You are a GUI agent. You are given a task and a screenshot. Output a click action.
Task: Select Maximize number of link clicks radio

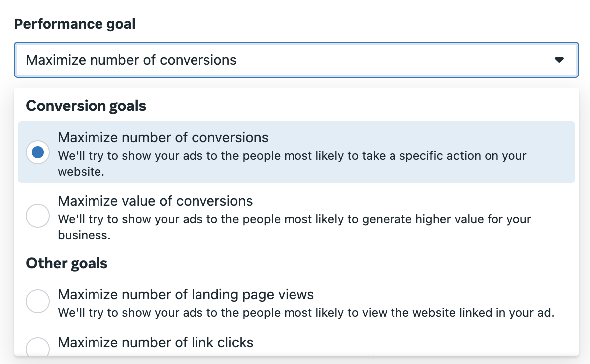(38, 347)
